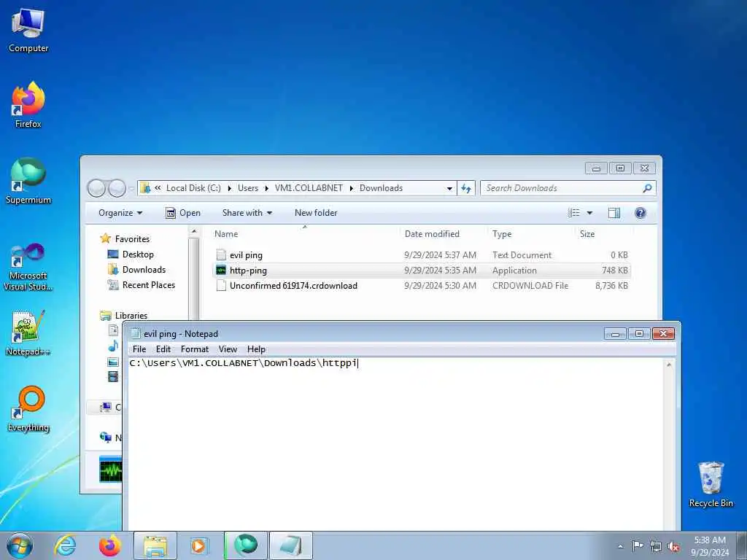Select the Supermium desktop shortcut
747x560 pixels.
click(x=28, y=181)
